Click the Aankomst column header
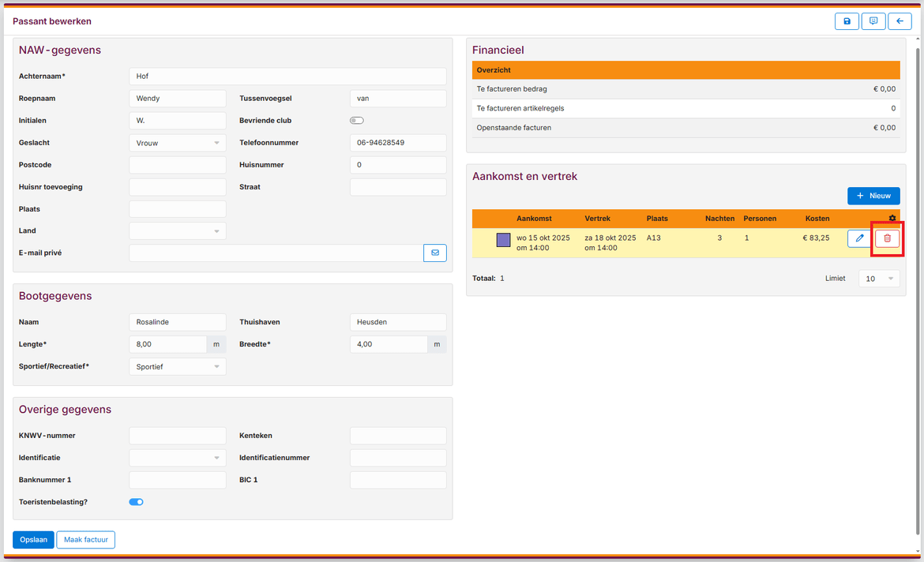The image size is (924, 562). click(x=534, y=218)
